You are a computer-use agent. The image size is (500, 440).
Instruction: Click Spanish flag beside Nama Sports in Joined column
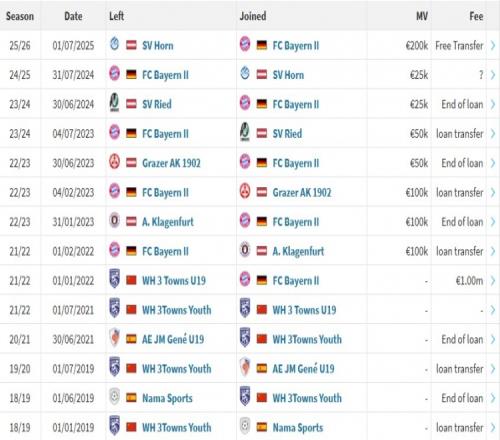[262, 427]
